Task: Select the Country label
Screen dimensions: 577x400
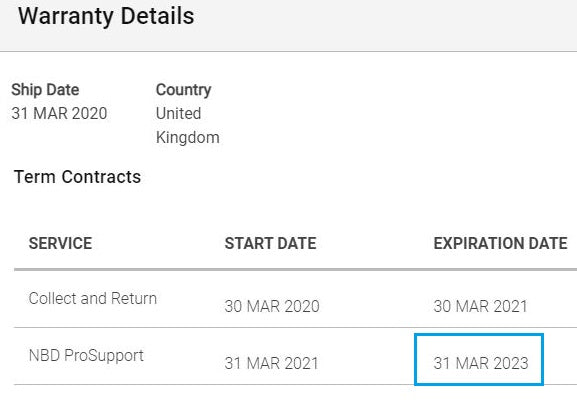Action: [x=183, y=90]
